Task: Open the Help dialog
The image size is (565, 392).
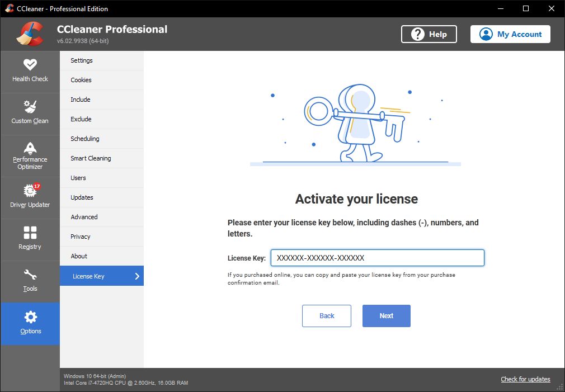Action: pos(429,34)
